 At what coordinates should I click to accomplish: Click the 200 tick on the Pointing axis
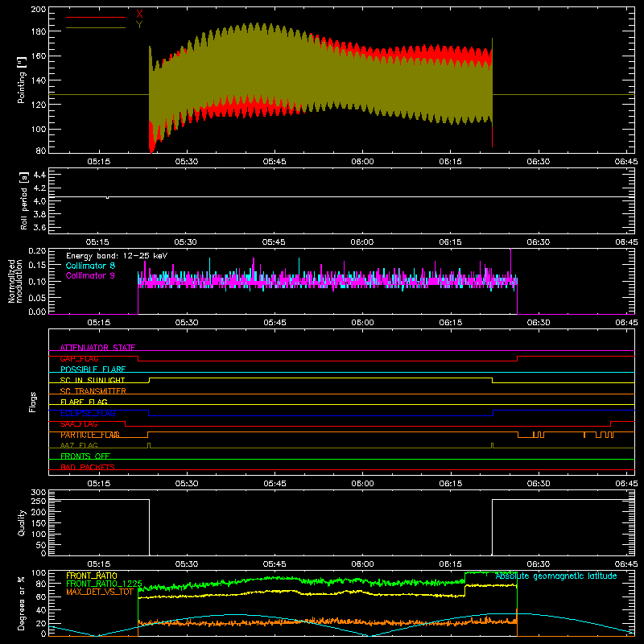click(x=39, y=10)
